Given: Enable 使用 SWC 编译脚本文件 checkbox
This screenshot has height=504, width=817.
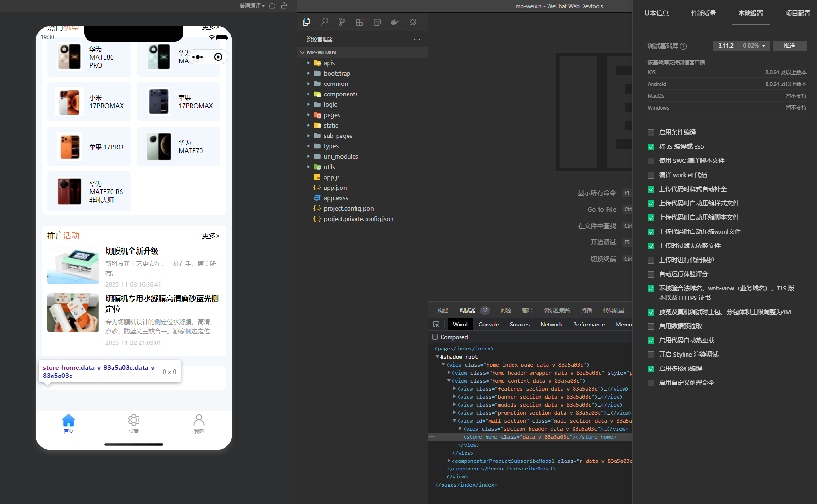Looking at the screenshot, I should pos(651,161).
